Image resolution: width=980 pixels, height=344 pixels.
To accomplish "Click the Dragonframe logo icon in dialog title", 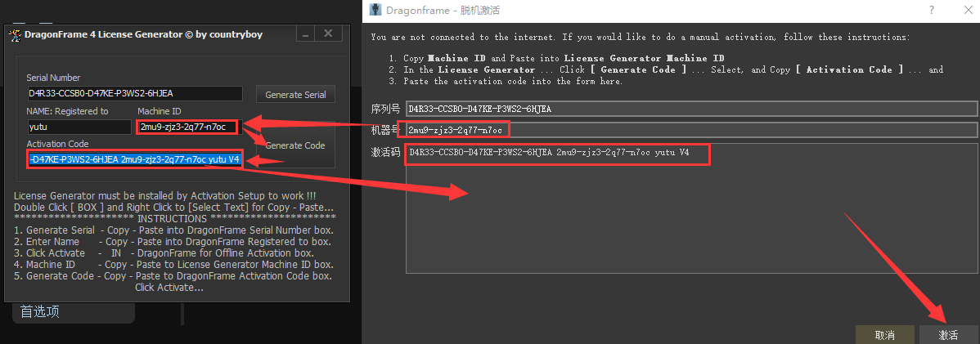I will pos(376,10).
